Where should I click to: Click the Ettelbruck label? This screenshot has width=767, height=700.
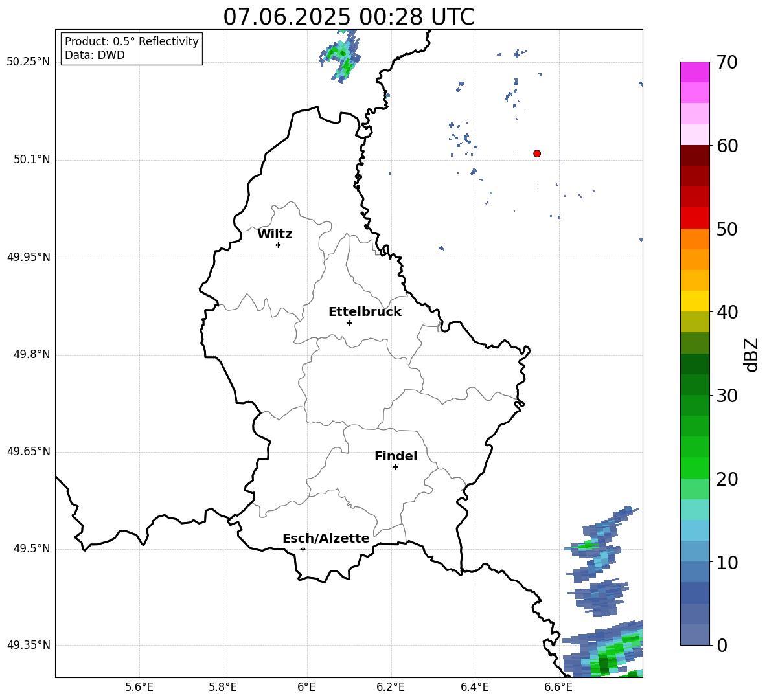(365, 312)
